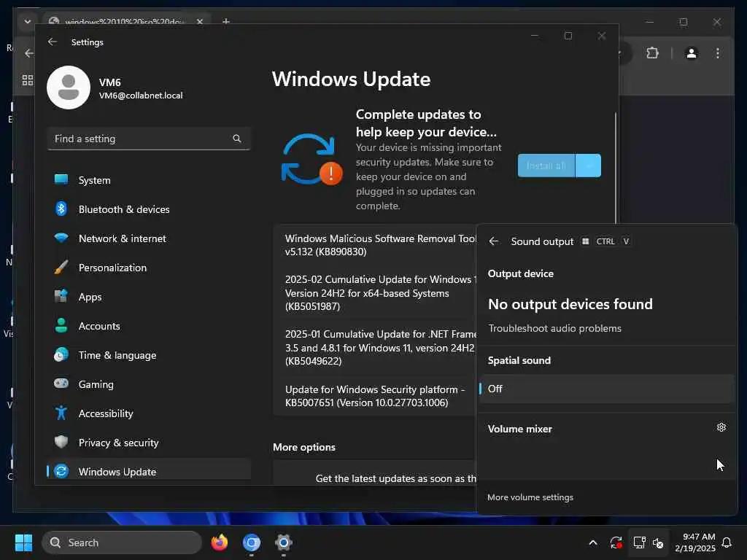
Task: Open Bluetooth & devices
Action: click(x=149, y=209)
